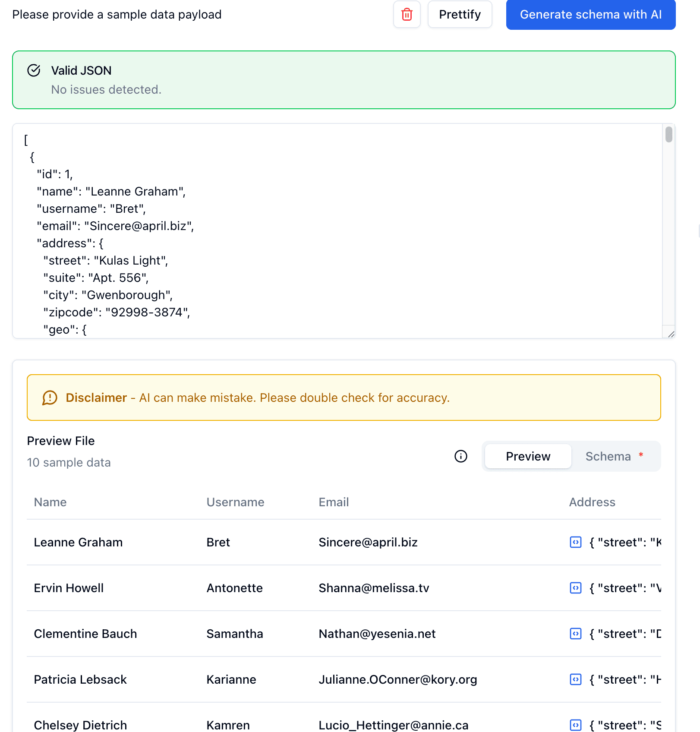Open JSON icon in Patricia Lebsack's address
The height and width of the screenshot is (732, 700).
coord(576,679)
